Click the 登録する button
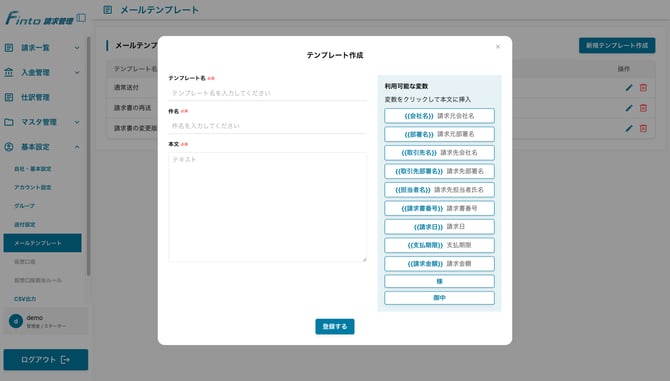670x381 pixels. coord(335,326)
